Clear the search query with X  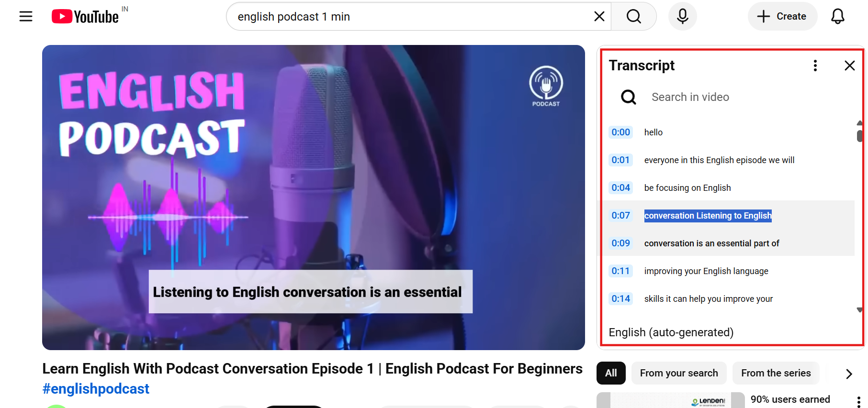(599, 16)
